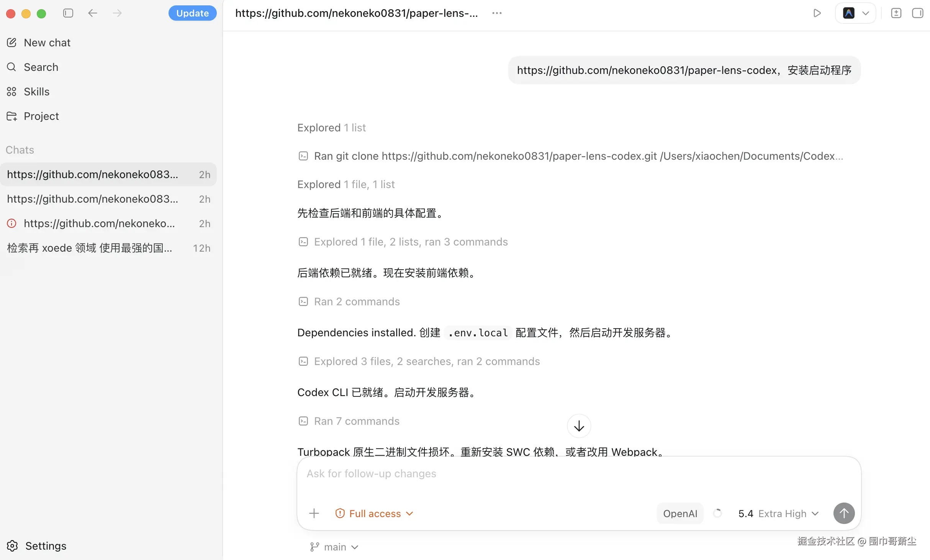The height and width of the screenshot is (560, 930).
Task: Click terminal icon beside 'Ran 2 commands'
Action: [x=303, y=301]
